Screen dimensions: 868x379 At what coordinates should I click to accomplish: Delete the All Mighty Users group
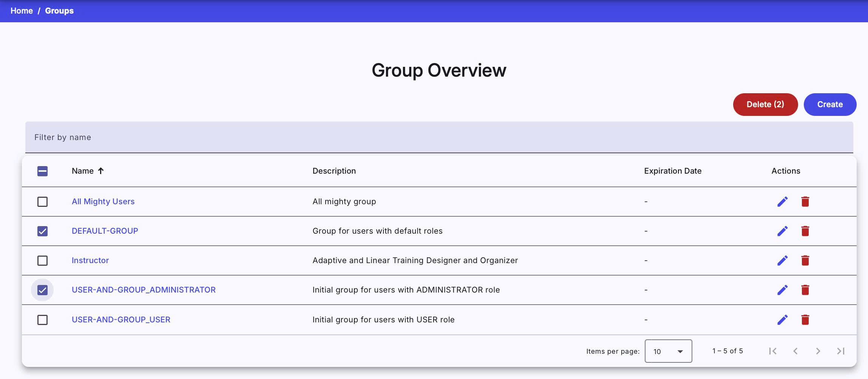tap(805, 202)
